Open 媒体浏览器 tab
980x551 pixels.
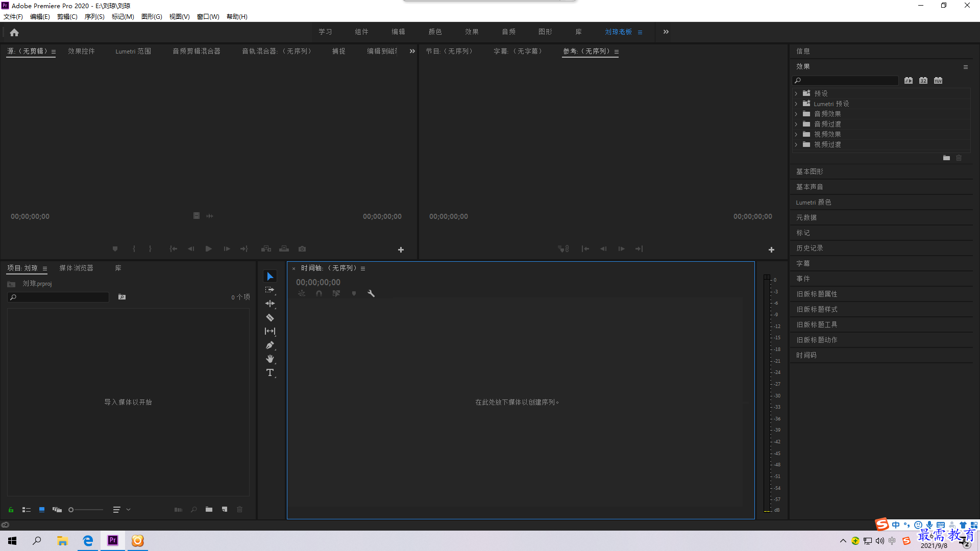[77, 268]
